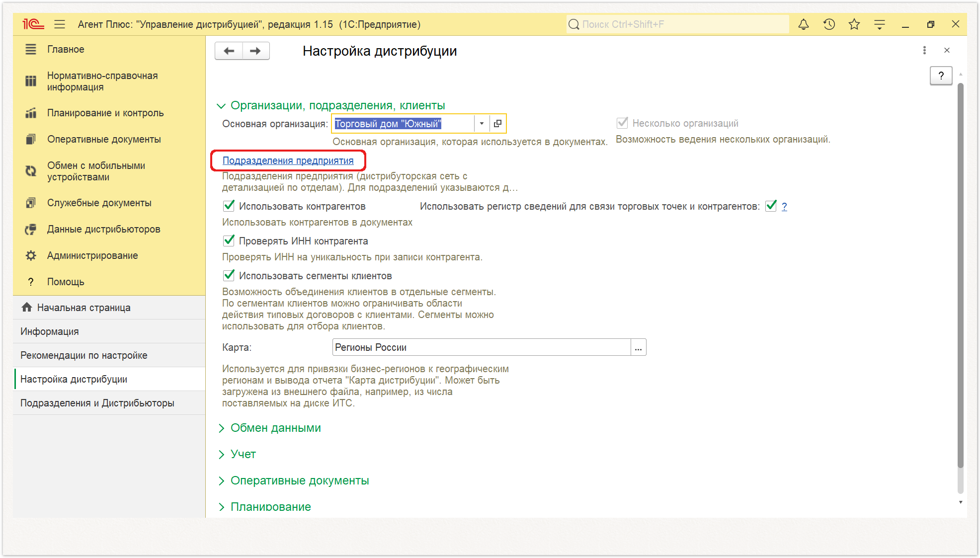Click the Планирование и контроль chart icon
980x558 pixels.
[31, 113]
